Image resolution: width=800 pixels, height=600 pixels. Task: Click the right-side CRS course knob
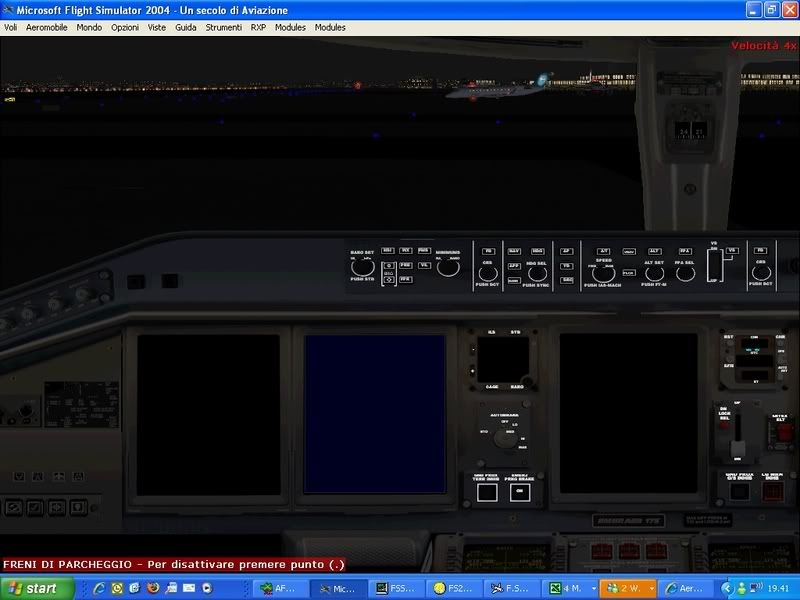click(x=761, y=273)
